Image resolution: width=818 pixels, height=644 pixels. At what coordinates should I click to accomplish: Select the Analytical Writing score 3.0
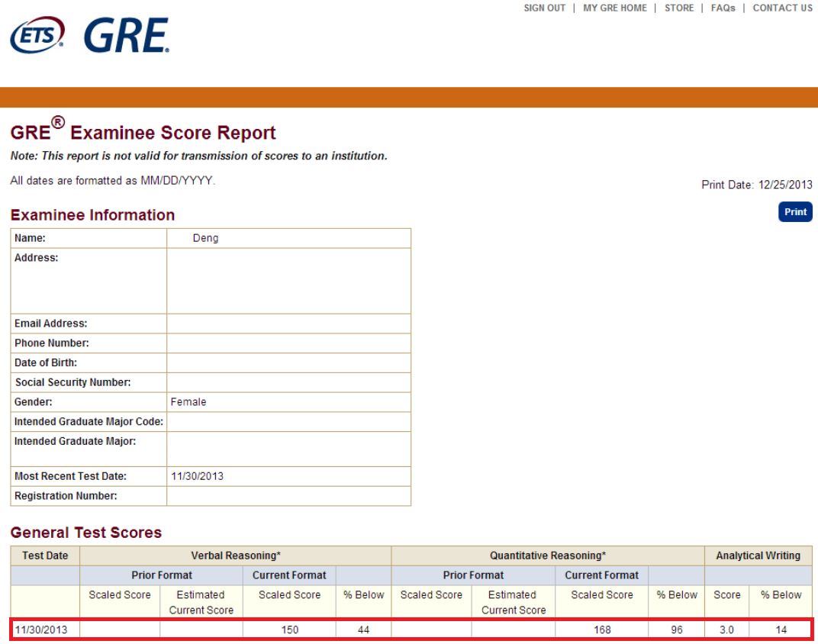click(x=726, y=630)
